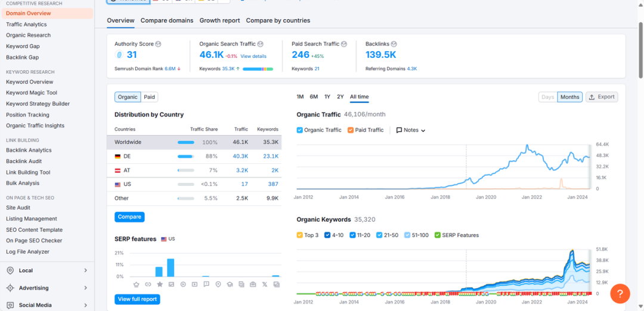The image size is (644, 311).
Task: Open the Compare domains tab
Action: tap(167, 20)
